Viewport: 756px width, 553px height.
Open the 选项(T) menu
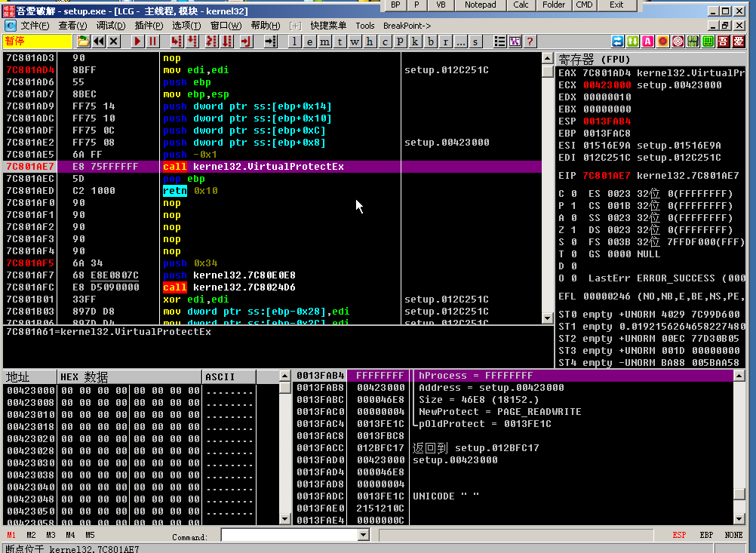186,26
